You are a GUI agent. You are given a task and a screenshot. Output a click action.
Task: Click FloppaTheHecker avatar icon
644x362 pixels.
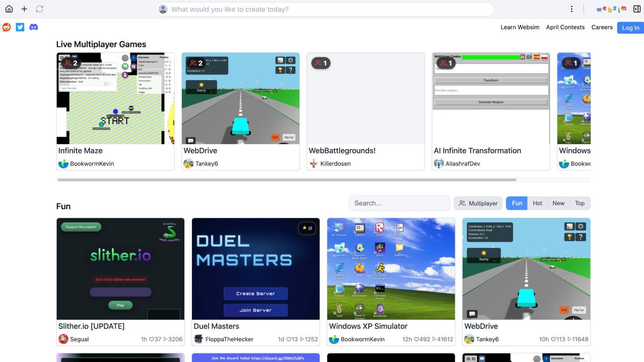click(198, 339)
